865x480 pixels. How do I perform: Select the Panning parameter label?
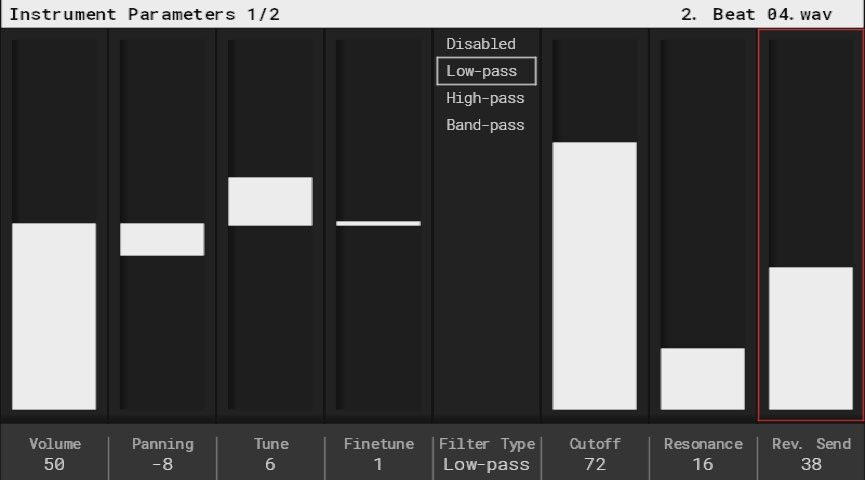pyautogui.click(x=163, y=444)
